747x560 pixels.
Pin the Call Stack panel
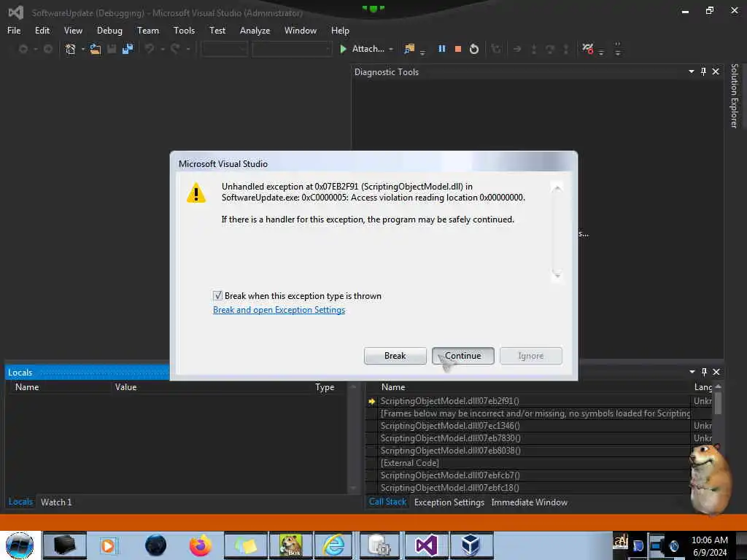coord(704,371)
